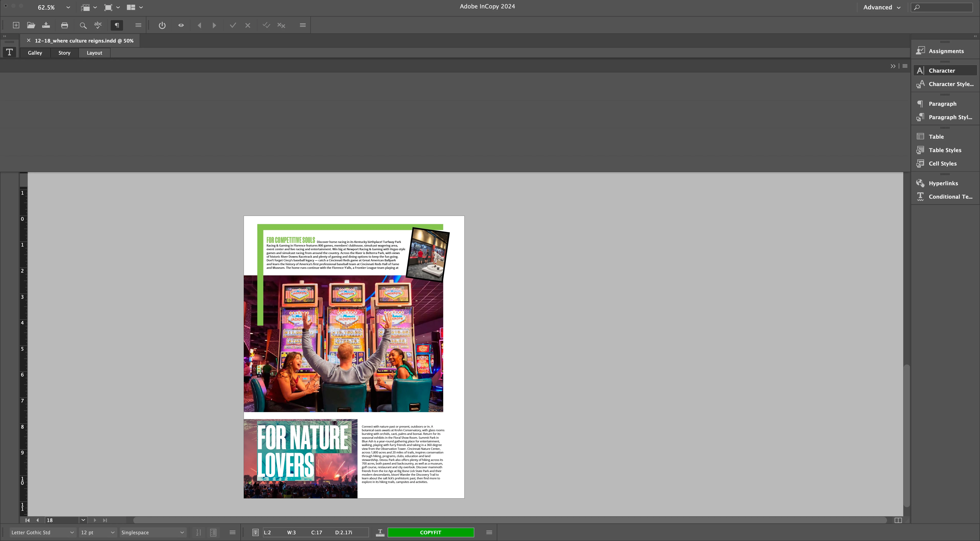The width and height of the screenshot is (980, 541).
Task: Toggle Show/Hide Changes eye icon
Action: tap(181, 25)
